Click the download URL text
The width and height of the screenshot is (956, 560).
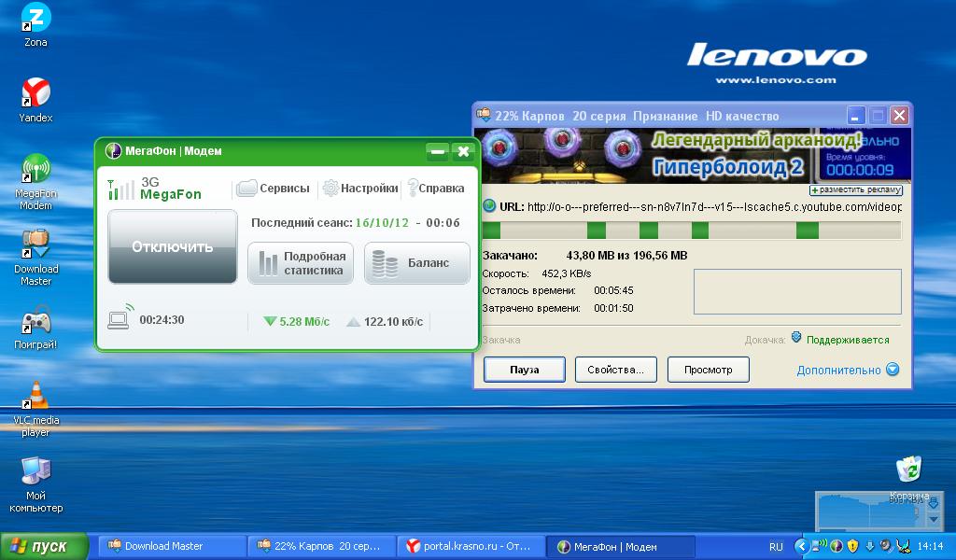click(714, 206)
